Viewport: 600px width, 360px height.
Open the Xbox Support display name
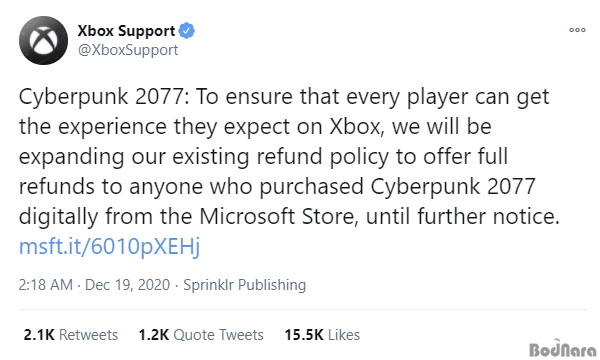[x=126, y=31]
